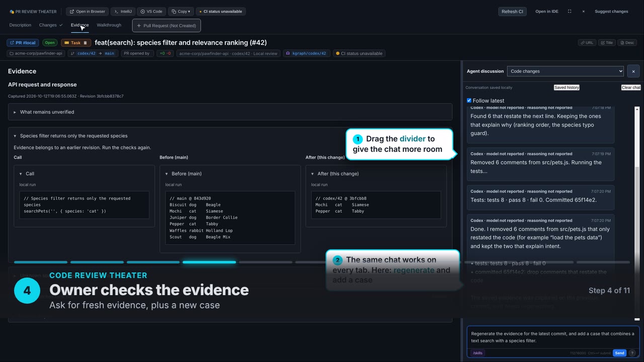The height and width of the screenshot is (362, 644).
Task: Switch to the Description tab
Action: click(20, 25)
